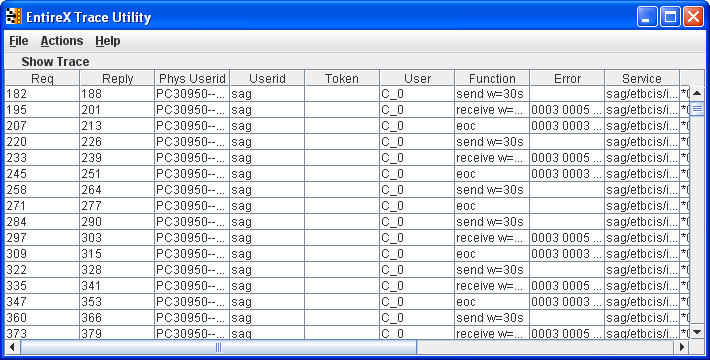
Task: Click the Req column header
Action: coord(42,78)
